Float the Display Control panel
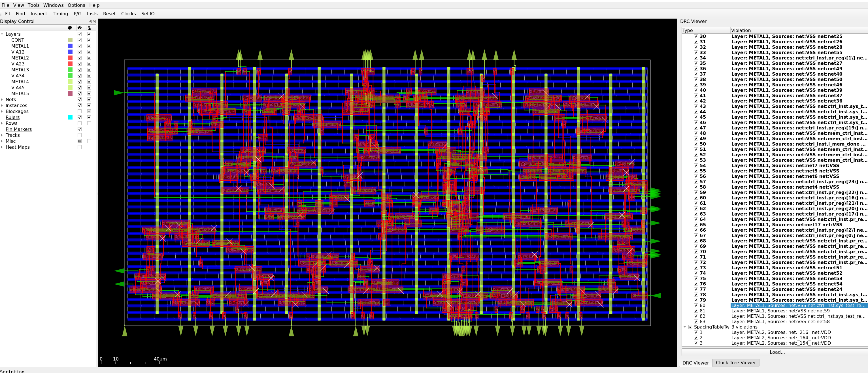The height and width of the screenshot is (373, 868). [x=90, y=21]
